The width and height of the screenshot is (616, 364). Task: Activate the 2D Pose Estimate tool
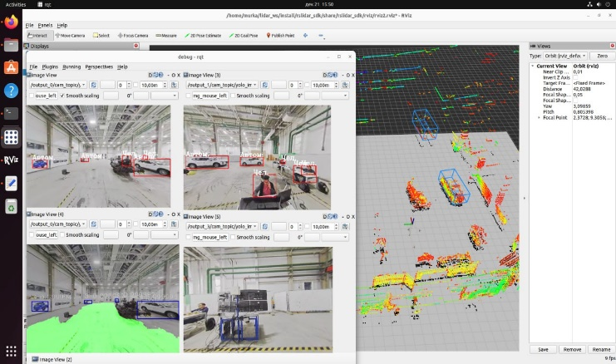click(x=201, y=36)
